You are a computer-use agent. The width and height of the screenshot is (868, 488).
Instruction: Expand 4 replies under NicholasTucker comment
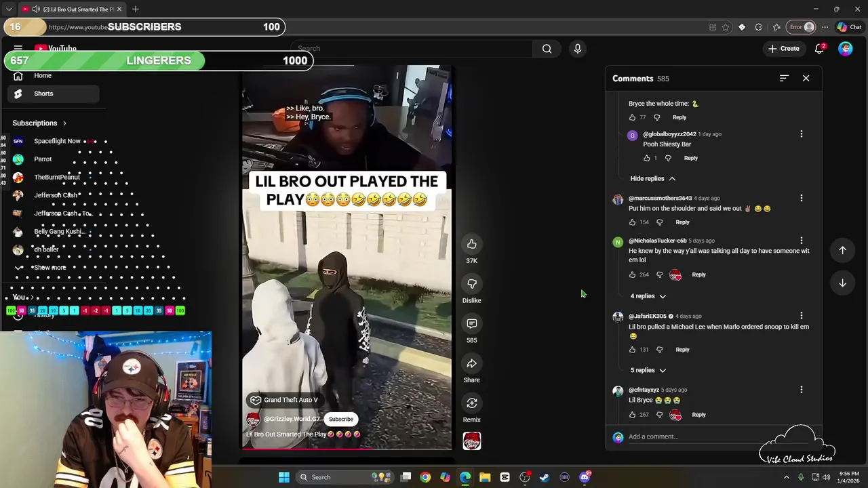click(x=648, y=296)
